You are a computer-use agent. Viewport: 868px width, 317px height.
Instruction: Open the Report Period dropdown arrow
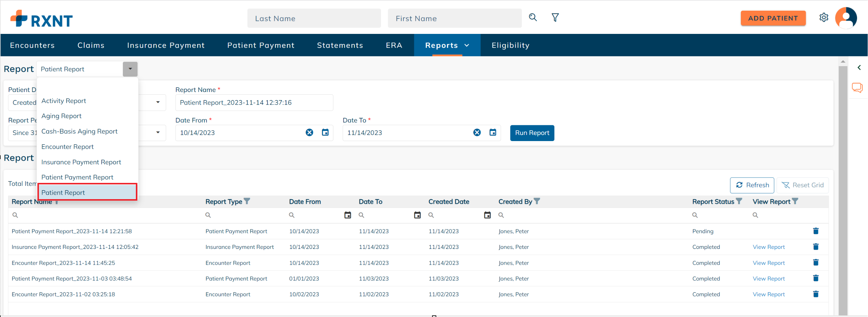[x=158, y=133]
